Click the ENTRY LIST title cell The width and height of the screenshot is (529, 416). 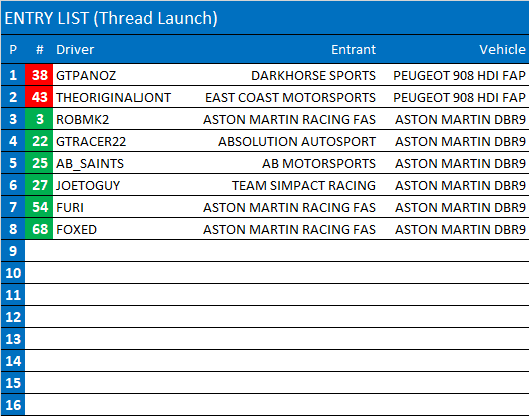click(x=265, y=18)
